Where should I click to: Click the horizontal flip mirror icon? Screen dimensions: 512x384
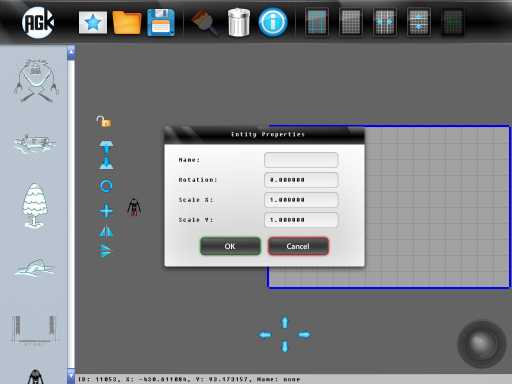pos(106,232)
